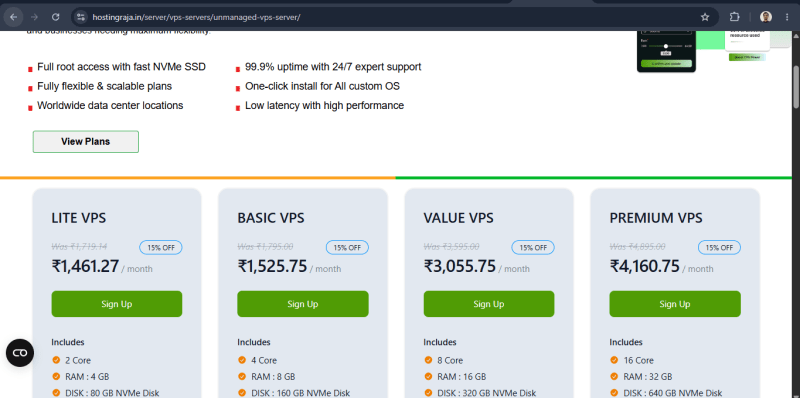Click the struck-through Was ₹3,595.00 text
Image resolution: width=800 pixels, height=398 pixels.
coord(452,246)
